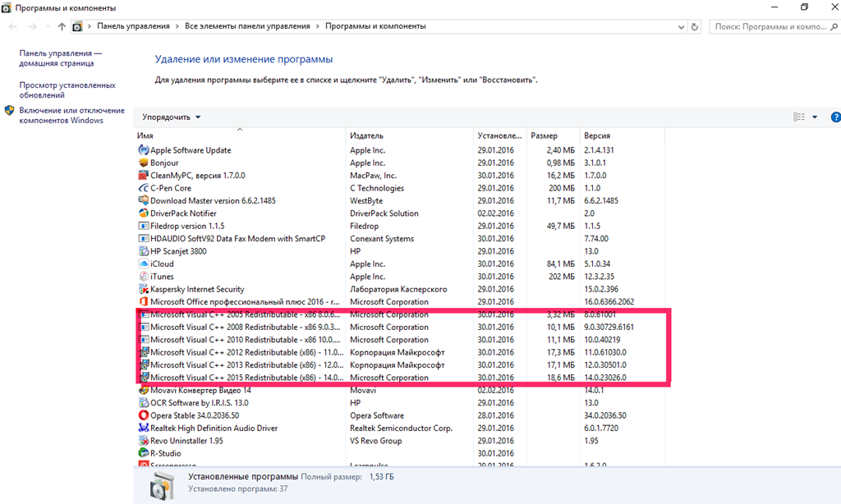Click the view mode icon
This screenshot has height=504, width=841.
tap(798, 117)
